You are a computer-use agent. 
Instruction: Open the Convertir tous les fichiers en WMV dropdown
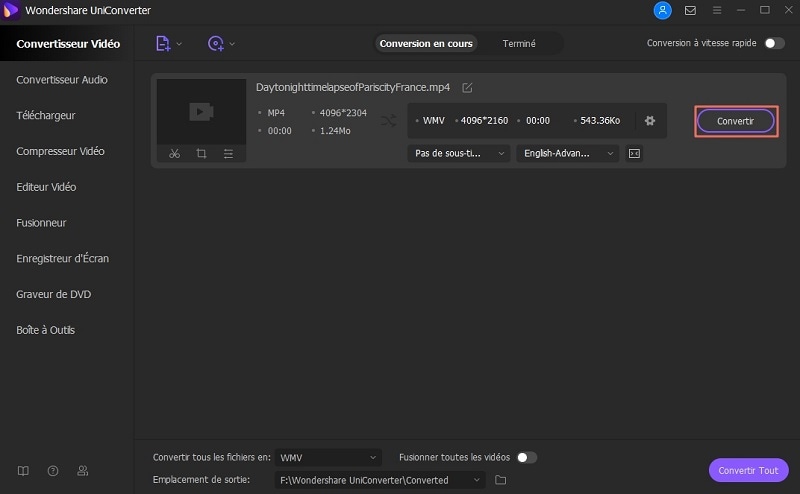328,458
